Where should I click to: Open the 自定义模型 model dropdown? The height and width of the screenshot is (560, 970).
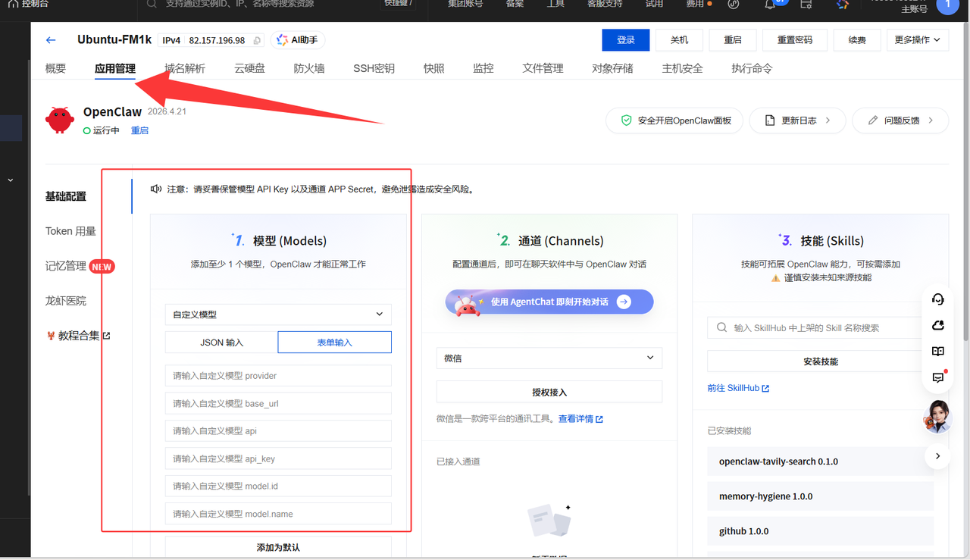(278, 314)
